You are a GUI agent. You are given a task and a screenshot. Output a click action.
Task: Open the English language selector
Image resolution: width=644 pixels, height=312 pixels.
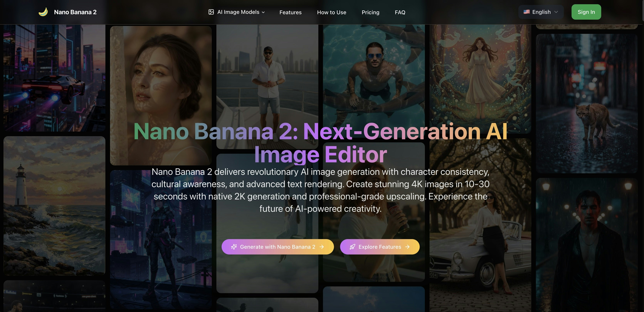pyautogui.click(x=541, y=12)
